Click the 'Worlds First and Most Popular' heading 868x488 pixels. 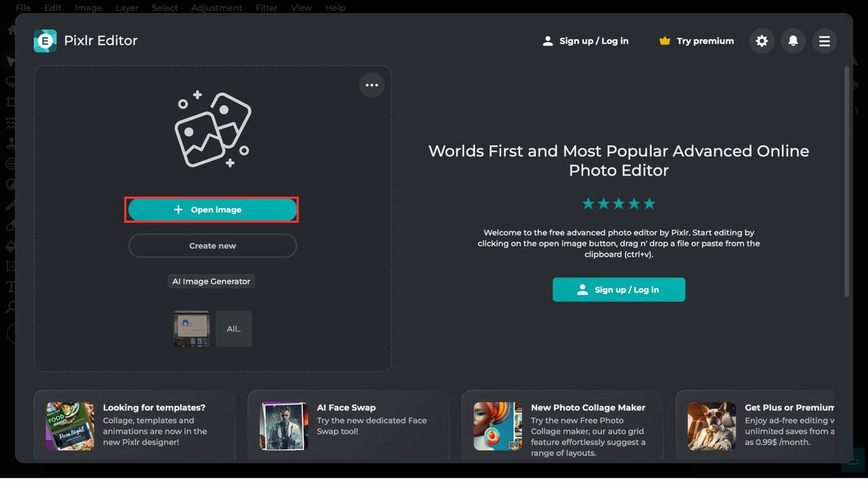point(618,161)
